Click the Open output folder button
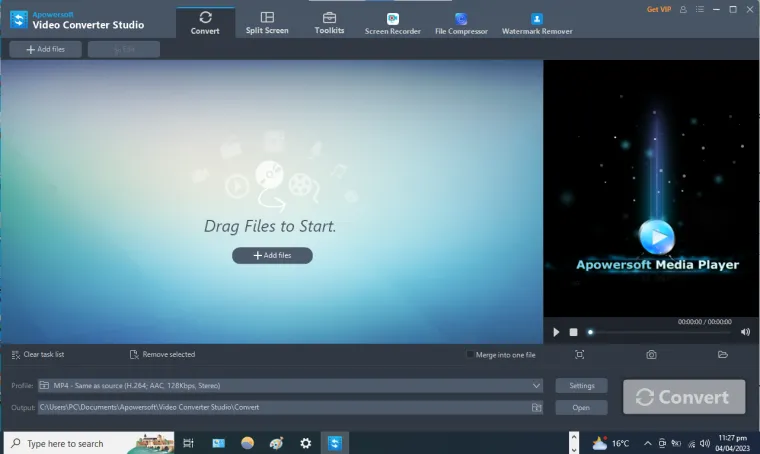The height and width of the screenshot is (454, 760). coord(582,407)
